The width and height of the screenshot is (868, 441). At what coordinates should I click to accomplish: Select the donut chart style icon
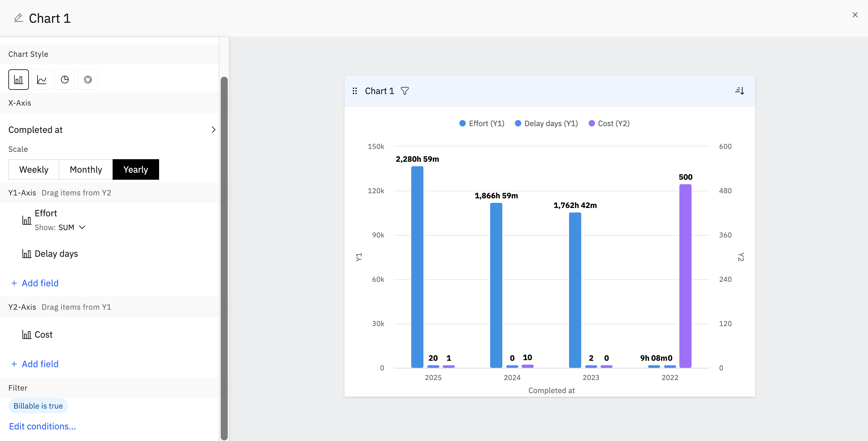[x=88, y=80]
